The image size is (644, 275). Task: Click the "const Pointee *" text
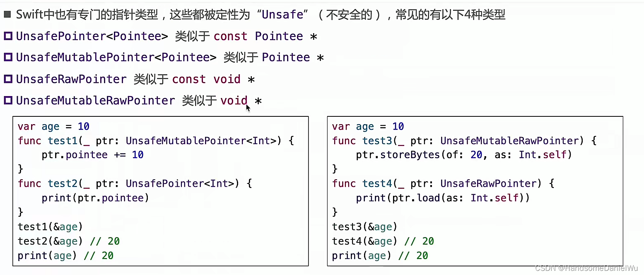click(265, 36)
